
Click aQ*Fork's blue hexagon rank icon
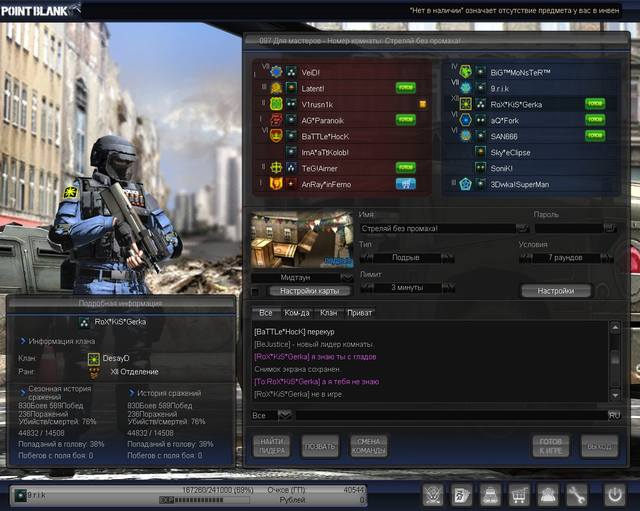(x=465, y=120)
